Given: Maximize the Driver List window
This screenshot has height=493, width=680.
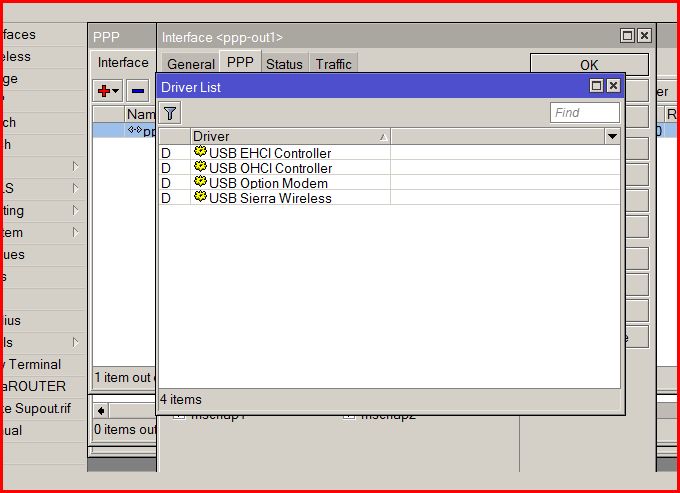Looking at the screenshot, I should tap(597, 85).
